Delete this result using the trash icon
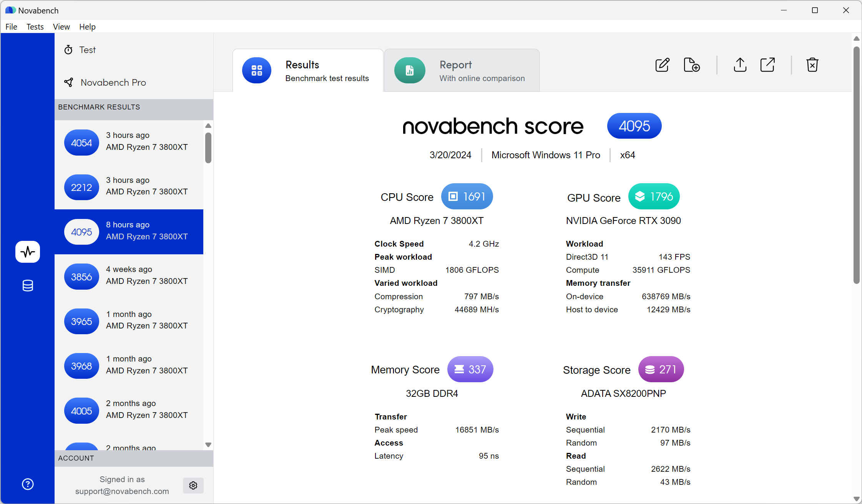 tap(812, 65)
